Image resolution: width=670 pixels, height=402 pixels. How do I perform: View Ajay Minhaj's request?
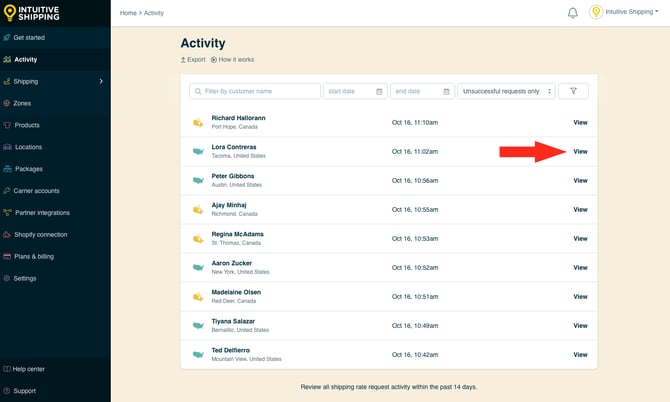(580, 210)
